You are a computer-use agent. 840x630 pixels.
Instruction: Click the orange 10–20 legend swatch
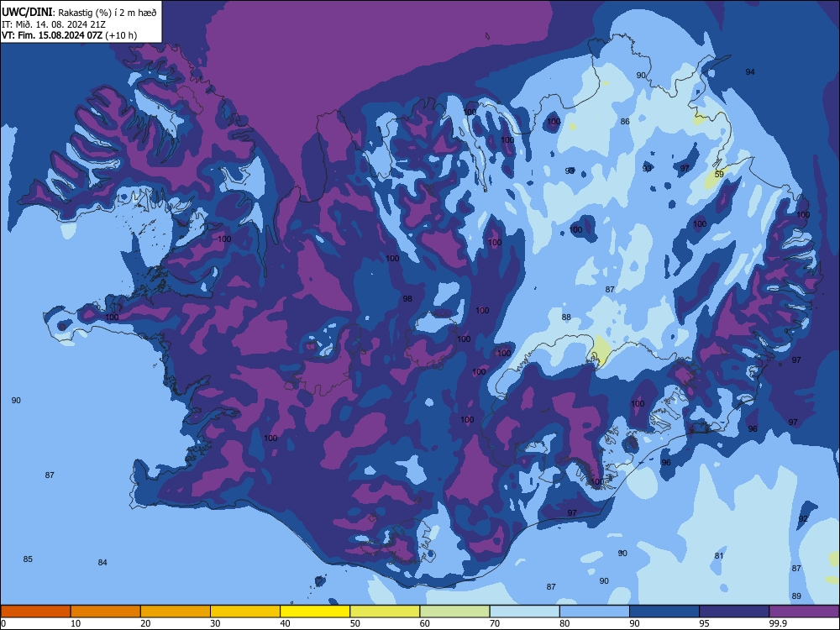[x=106, y=612]
